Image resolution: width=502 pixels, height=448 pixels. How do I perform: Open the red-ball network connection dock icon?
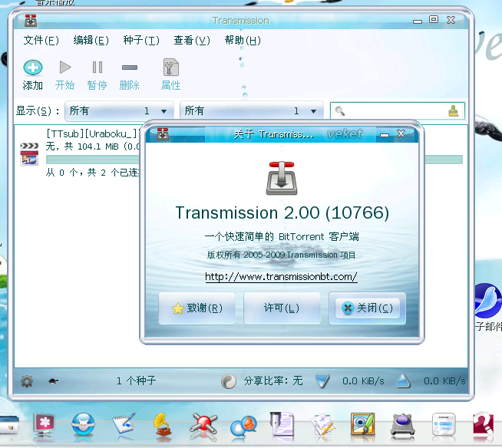click(203, 425)
